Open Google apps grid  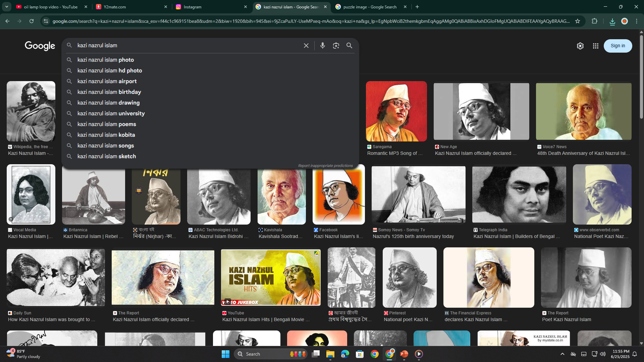point(595,46)
